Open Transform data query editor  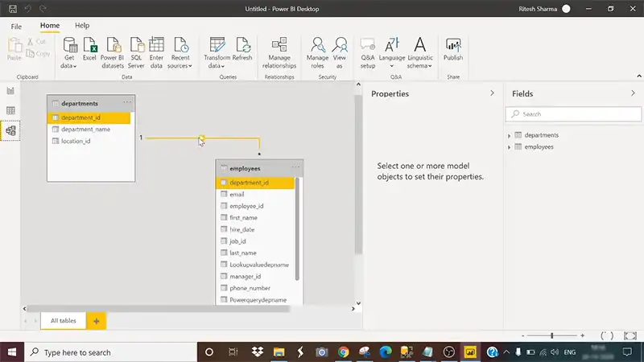click(217, 52)
